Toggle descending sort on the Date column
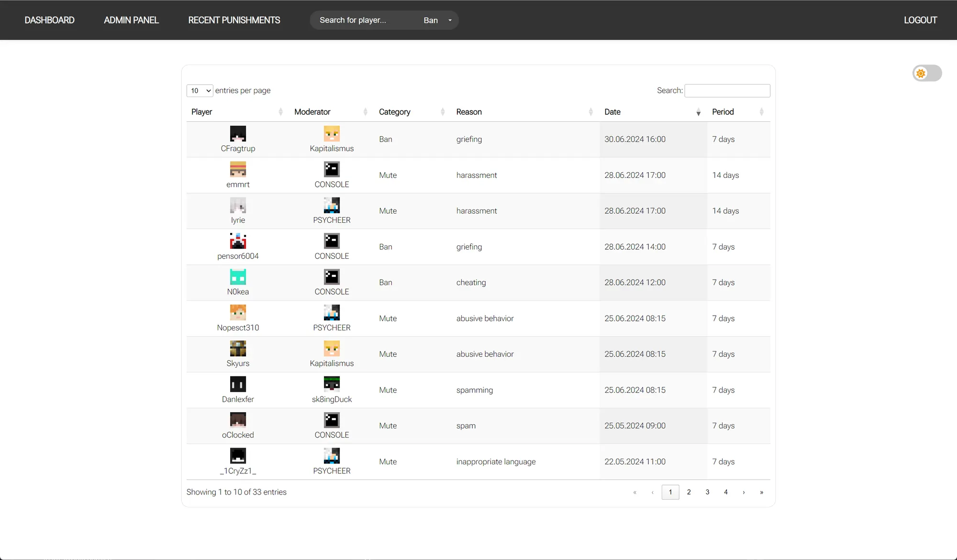This screenshot has height=560, width=957. pos(698,112)
